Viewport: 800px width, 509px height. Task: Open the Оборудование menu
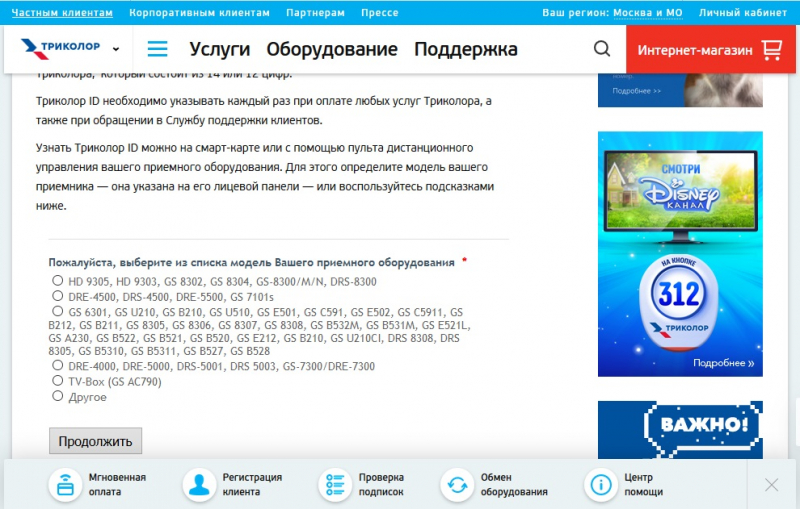(331, 49)
